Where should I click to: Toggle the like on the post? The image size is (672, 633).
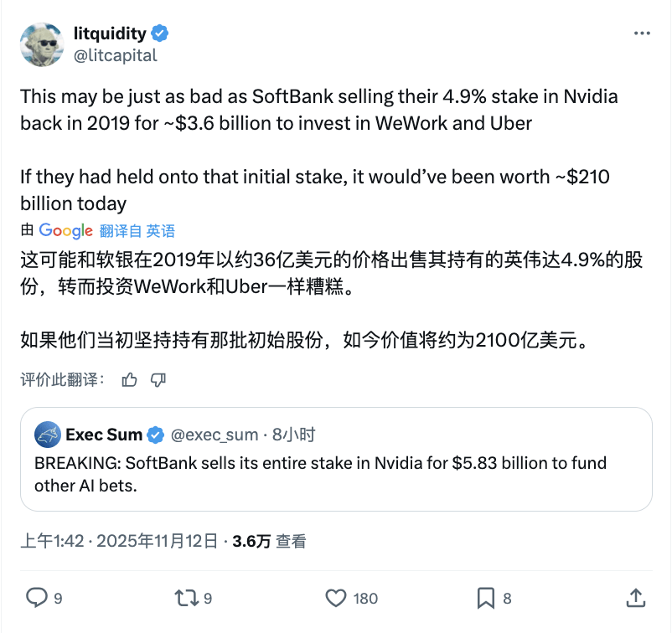coord(334,599)
